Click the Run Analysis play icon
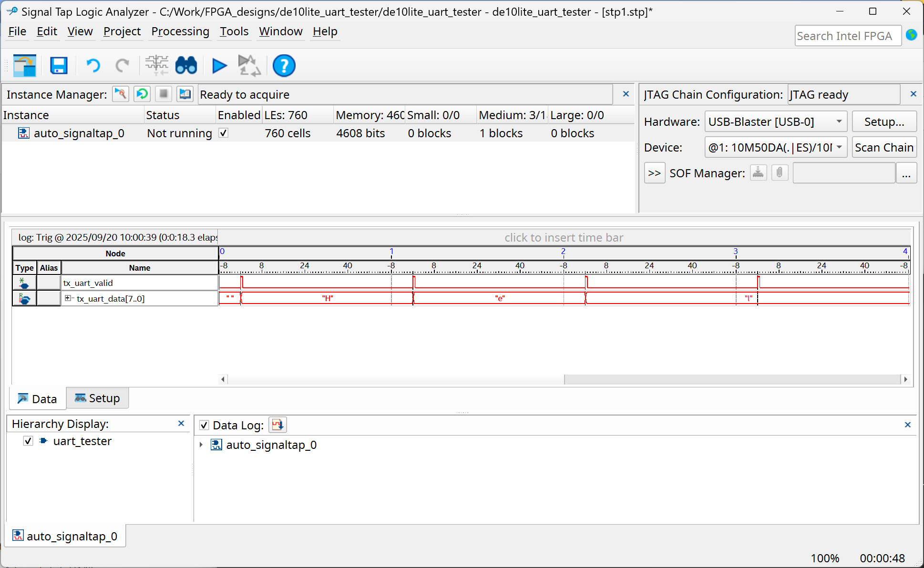This screenshot has width=924, height=568. click(219, 65)
